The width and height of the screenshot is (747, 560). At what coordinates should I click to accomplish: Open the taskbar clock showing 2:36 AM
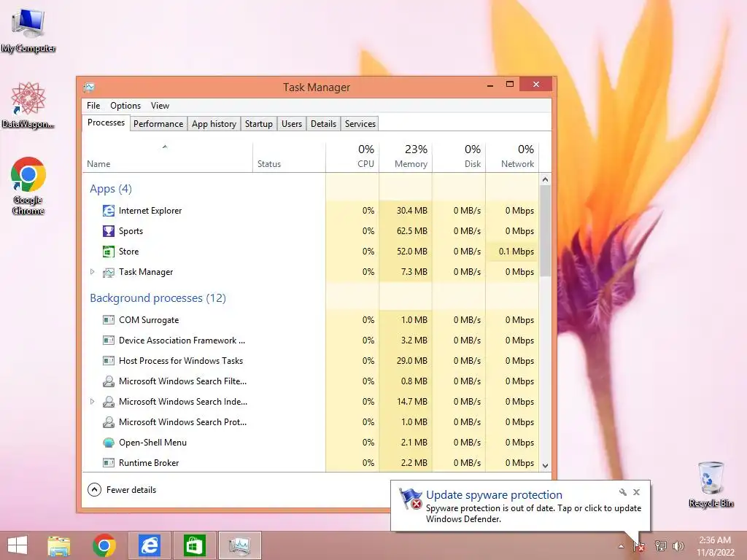[715, 546]
